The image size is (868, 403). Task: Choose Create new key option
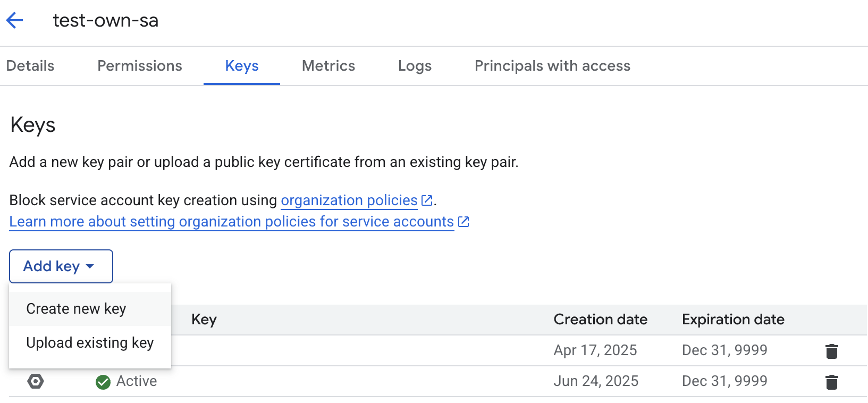76,309
